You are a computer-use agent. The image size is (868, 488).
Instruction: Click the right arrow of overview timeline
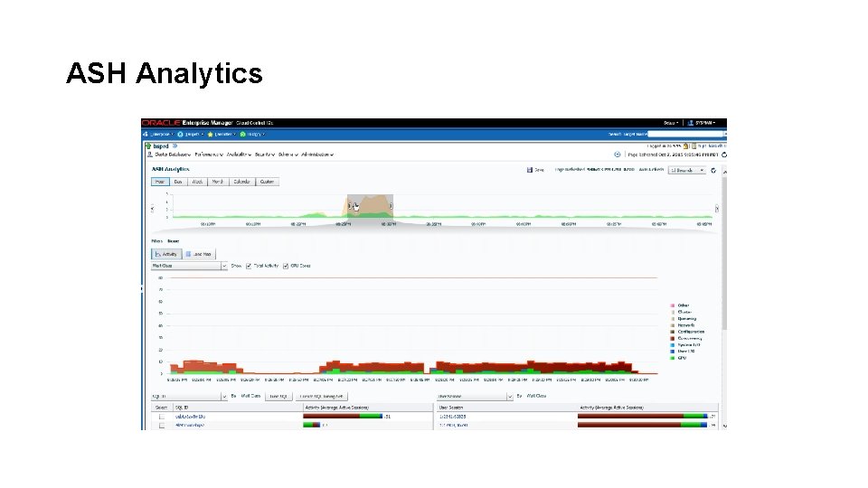(717, 209)
